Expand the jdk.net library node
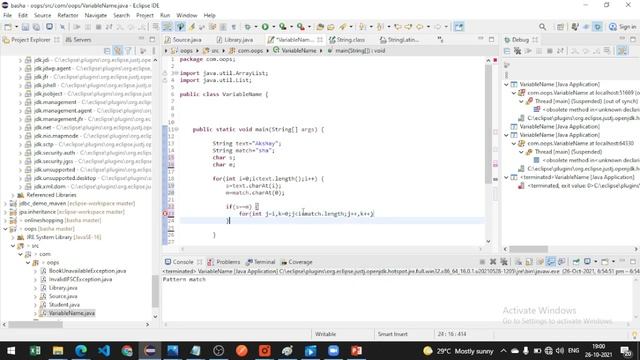The height and width of the screenshot is (360, 640). click(x=20, y=127)
